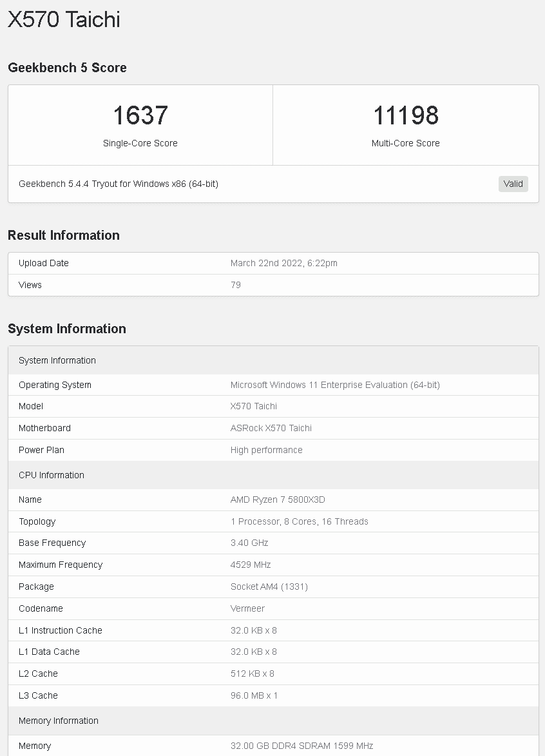Click the Package label

point(36,586)
